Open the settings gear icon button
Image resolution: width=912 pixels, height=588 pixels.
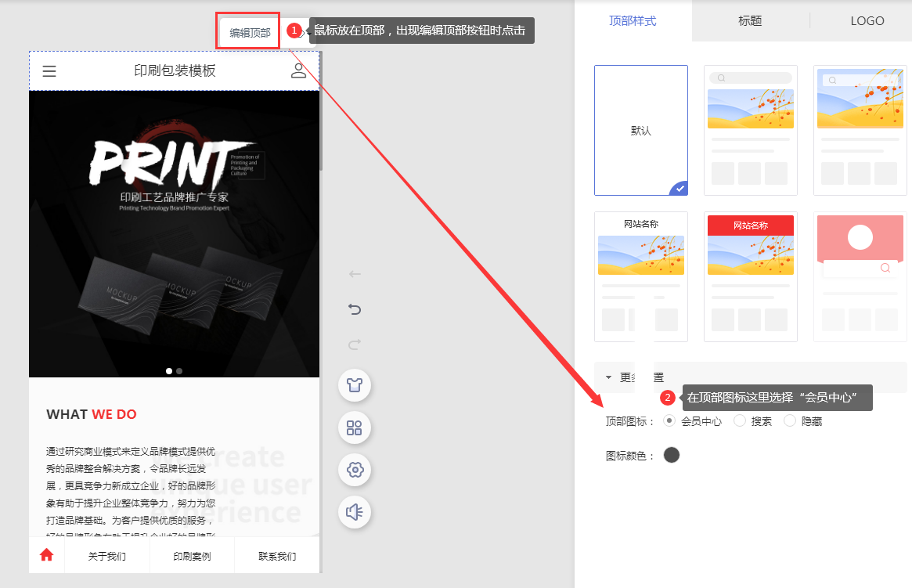355,470
